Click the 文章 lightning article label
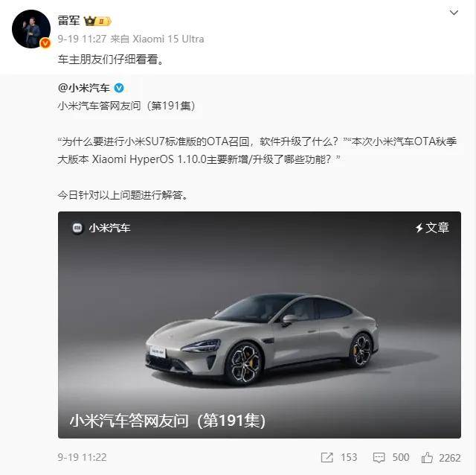The width and height of the screenshot is (476, 475). [432, 228]
